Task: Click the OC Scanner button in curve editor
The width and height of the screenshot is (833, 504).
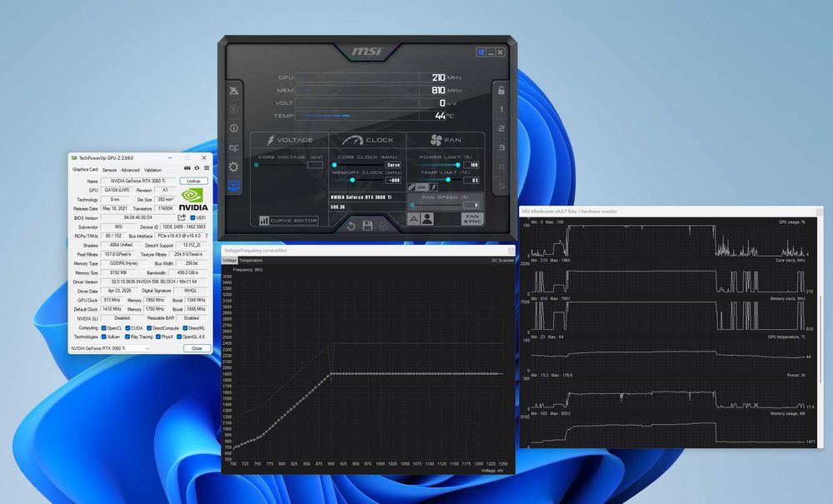Action: (x=502, y=260)
